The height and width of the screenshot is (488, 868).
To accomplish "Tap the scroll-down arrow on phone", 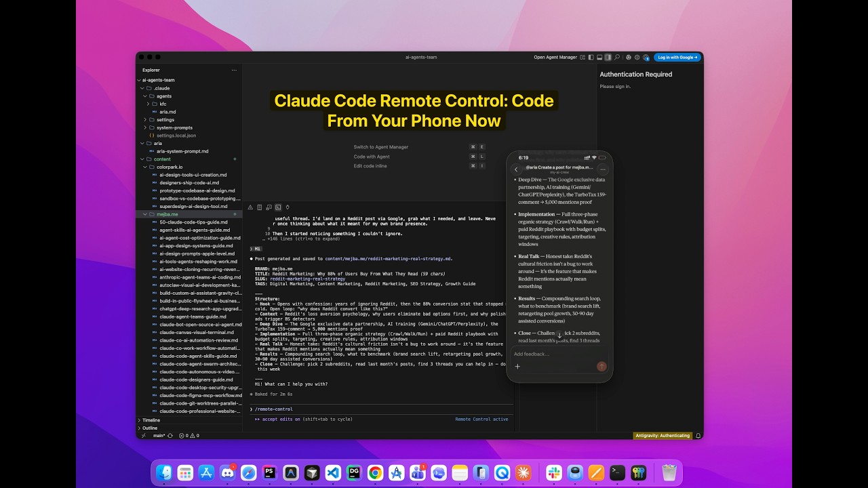I will pyautogui.click(x=559, y=335).
